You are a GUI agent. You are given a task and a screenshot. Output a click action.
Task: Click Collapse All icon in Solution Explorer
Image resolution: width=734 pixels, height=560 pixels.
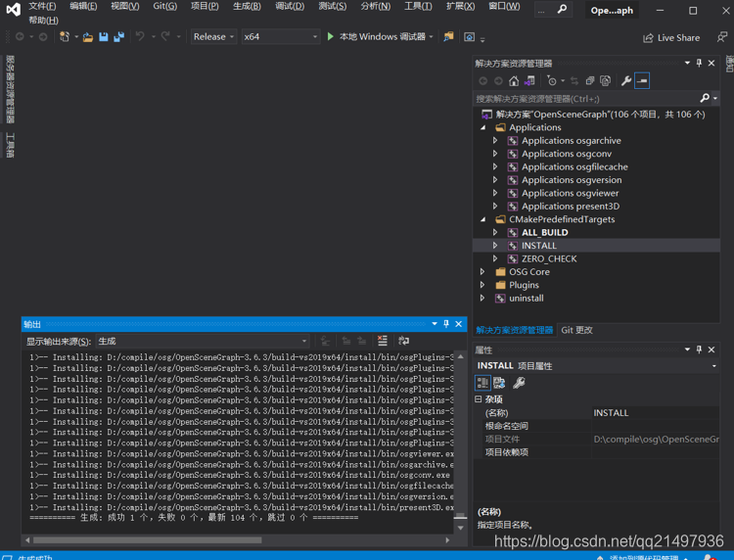click(x=590, y=81)
